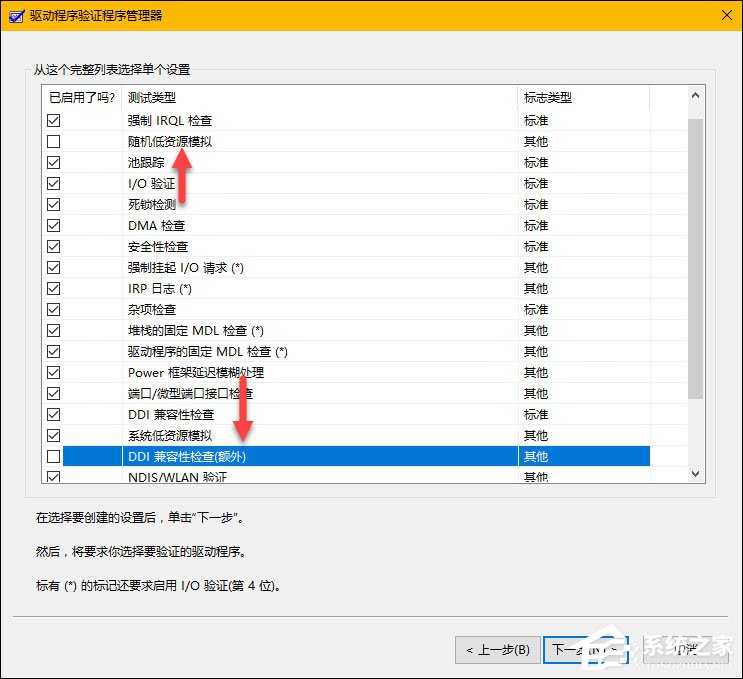Select 堆栈的固定 MDL 检查 (*) row text

pyautogui.click(x=196, y=330)
